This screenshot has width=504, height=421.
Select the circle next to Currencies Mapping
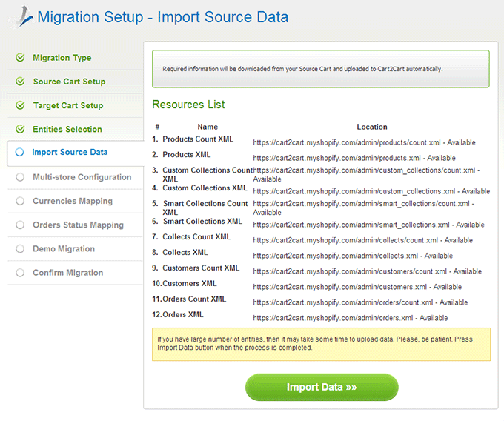[20, 201]
